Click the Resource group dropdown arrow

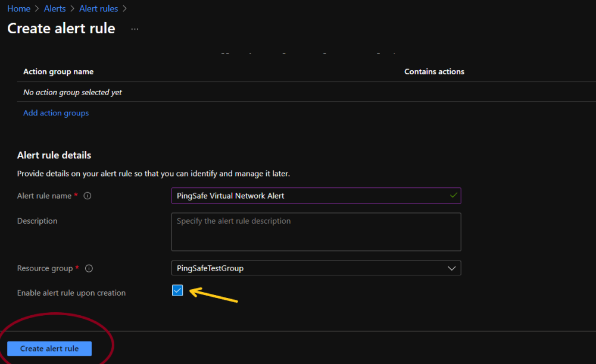tap(451, 268)
